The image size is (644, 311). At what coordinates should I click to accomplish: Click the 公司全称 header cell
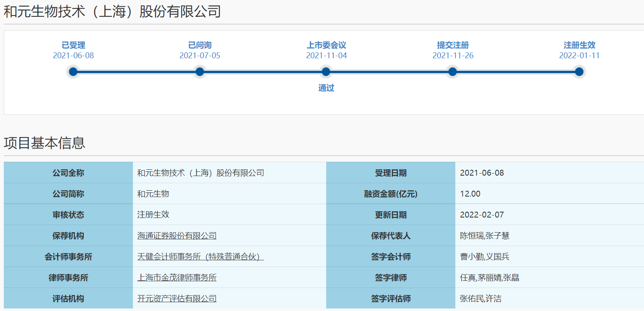tap(68, 173)
